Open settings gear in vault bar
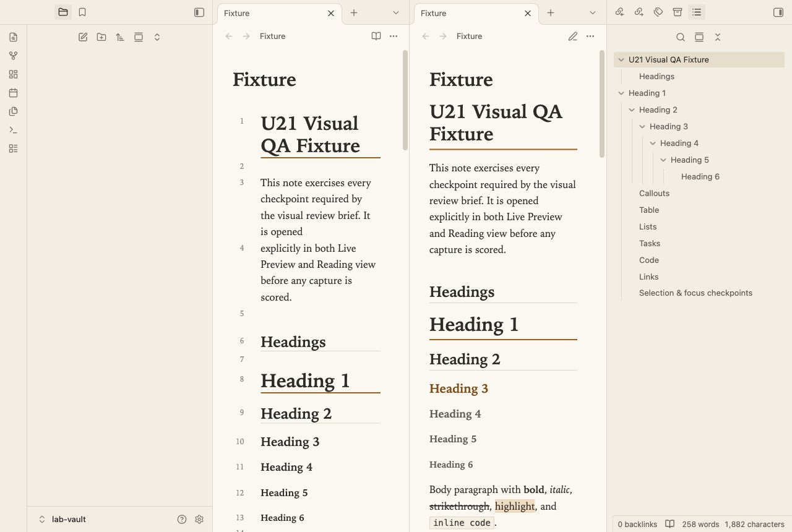The width and height of the screenshot is (792, 532). (x=199, y=520)
